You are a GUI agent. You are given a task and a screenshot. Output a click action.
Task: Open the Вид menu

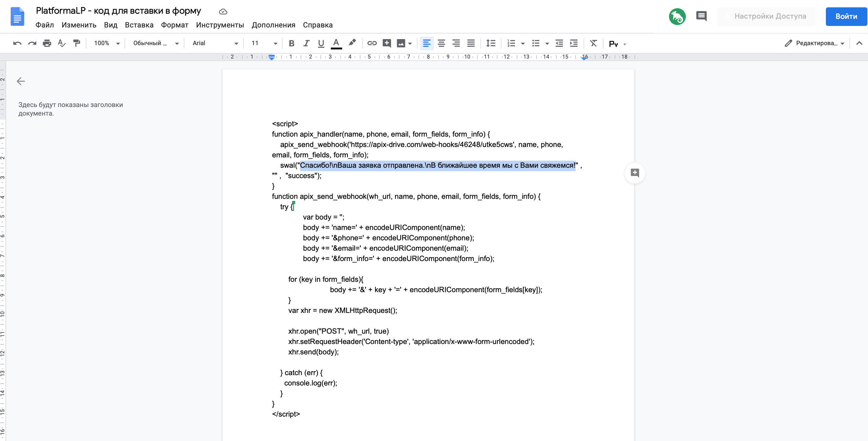pyautogui.click(x=110, y=25)
